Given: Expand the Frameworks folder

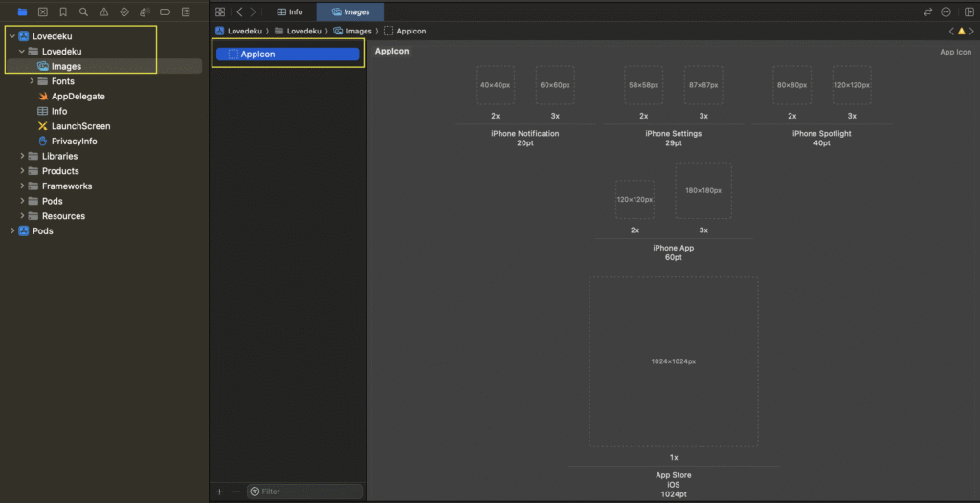Looking at the screenshot, I should tap(22, 186).
